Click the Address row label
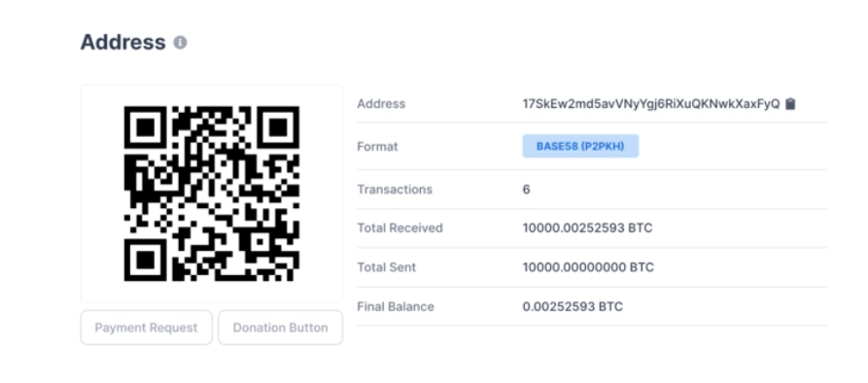 (x=381, y=103)
